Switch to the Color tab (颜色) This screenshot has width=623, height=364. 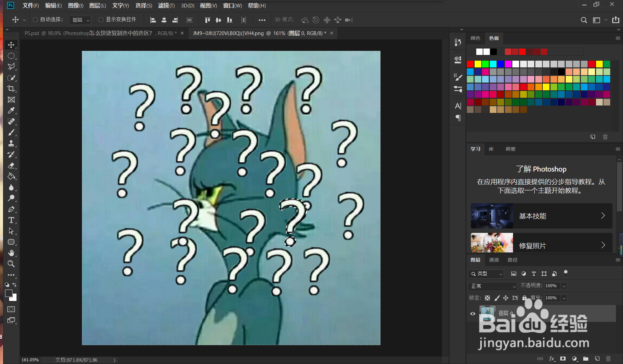click(x=475, y=38)
